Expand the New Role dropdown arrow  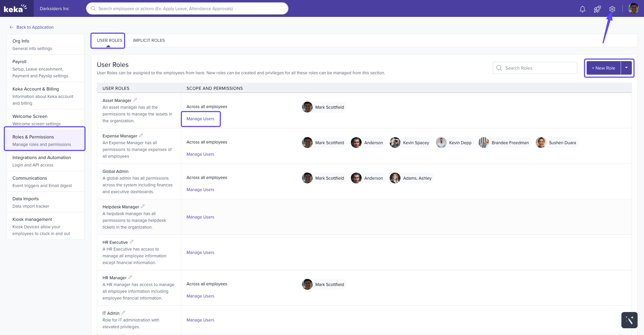tap(626, 68)
